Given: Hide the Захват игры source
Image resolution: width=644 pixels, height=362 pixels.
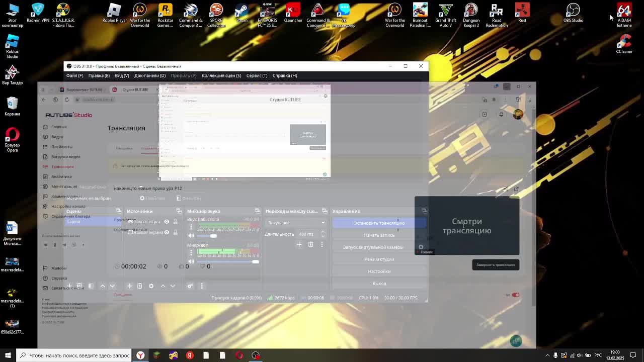Looking at the screenshot, I should point(167,222).
